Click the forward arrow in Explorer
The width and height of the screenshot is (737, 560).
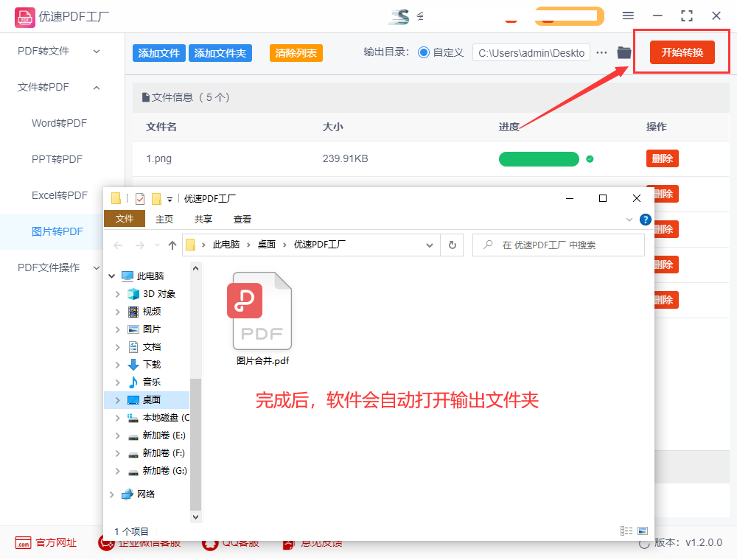[x=139, y=245]
